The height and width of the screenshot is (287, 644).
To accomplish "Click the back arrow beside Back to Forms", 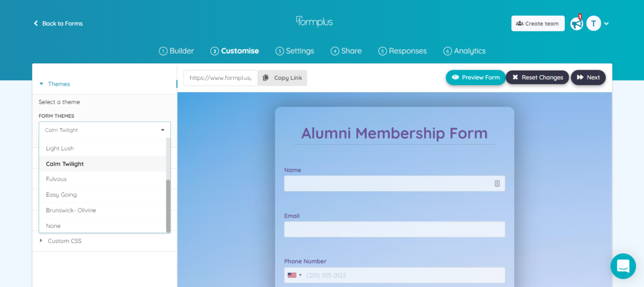I will (x=36, y=23).
